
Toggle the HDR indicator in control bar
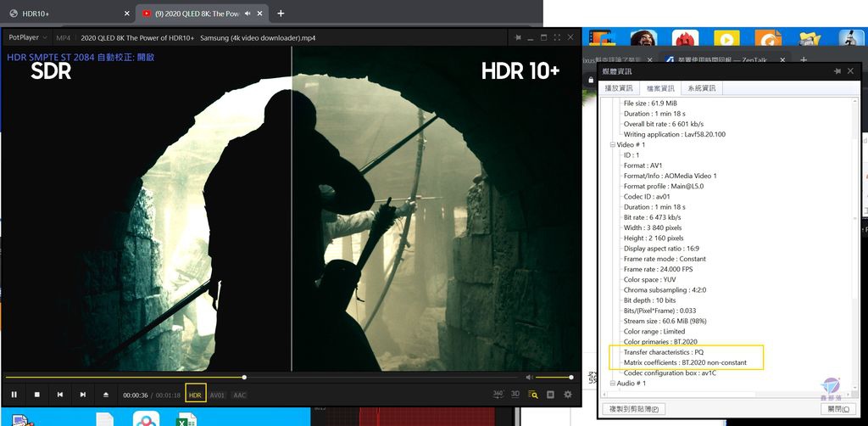(x=196, y=393)
